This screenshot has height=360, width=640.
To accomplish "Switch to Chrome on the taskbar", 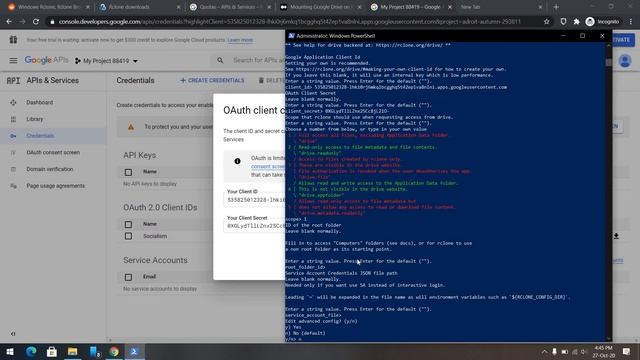I will coord(114,351).
